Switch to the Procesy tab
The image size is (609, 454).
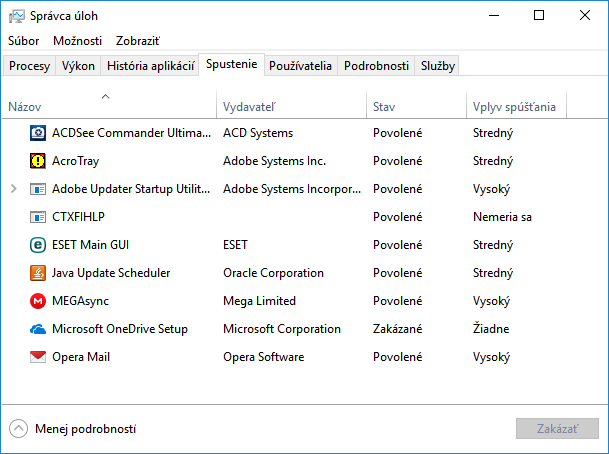[29, 66]
